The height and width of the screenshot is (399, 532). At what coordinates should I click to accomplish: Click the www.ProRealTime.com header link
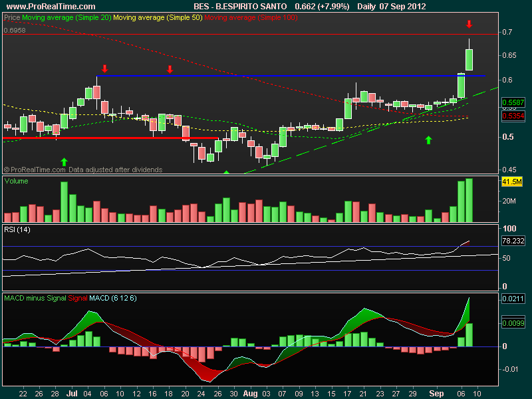pyautogui.click(x=51, y=6)
